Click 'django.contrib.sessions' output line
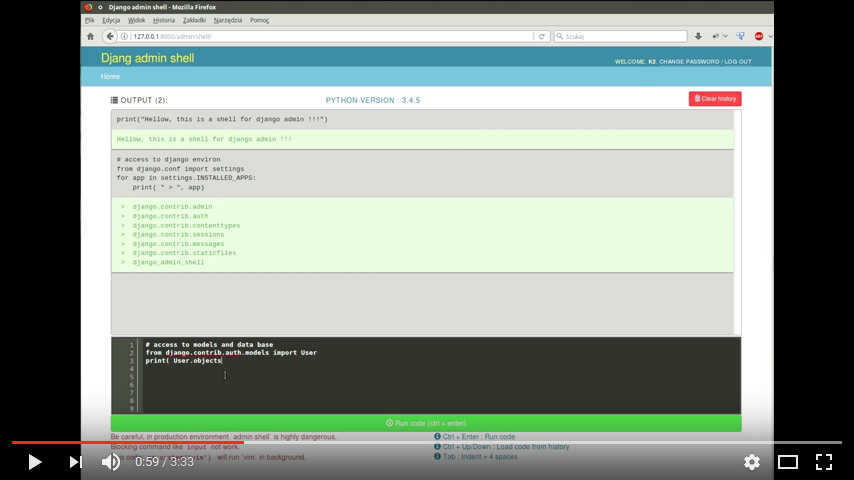Screen dimensions: 854x480 tap(178, 235)
